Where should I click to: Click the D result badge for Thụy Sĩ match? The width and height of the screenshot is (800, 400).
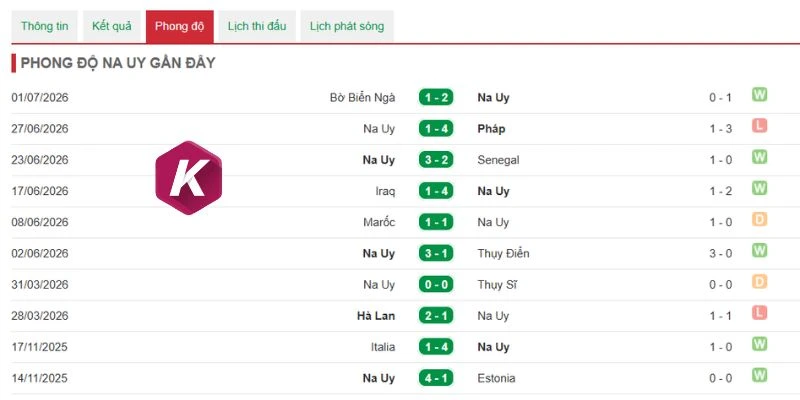click(x=759, y=282)
